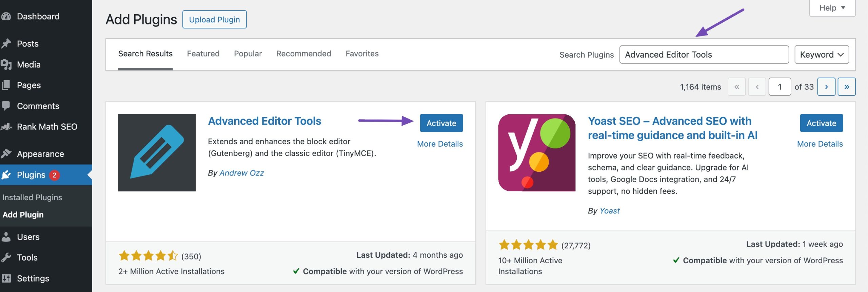The height and width of the screenshot is (292, 868).
Task: Open the Keyword search type dropdown
Action: click(x=822, y=55)
